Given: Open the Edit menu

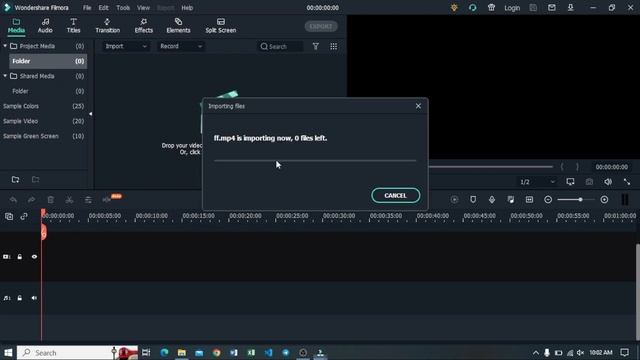Looking at the screenshot, I should 103,8.
